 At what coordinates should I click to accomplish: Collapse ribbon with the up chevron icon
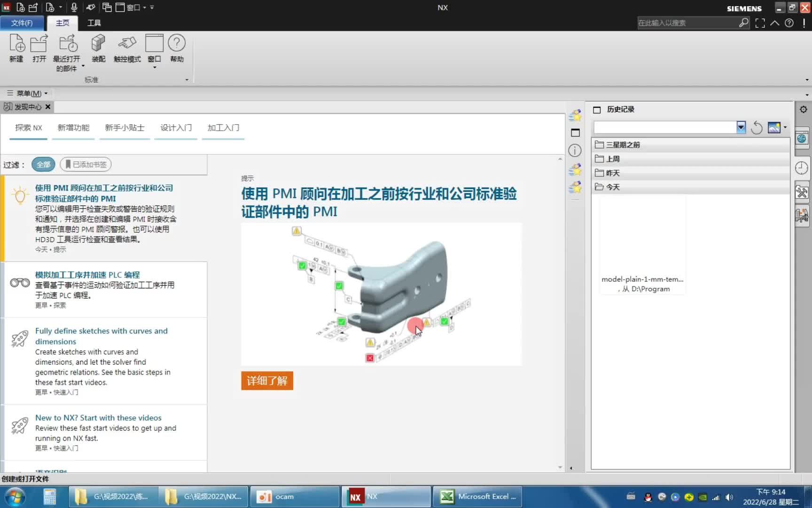click(775, 23)
